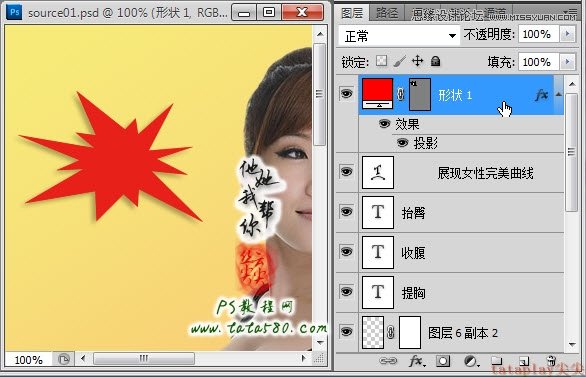Click the 不透明度 100% value field
The height and width of the screenshot is (377, 586).
click(x=539, y=34)
